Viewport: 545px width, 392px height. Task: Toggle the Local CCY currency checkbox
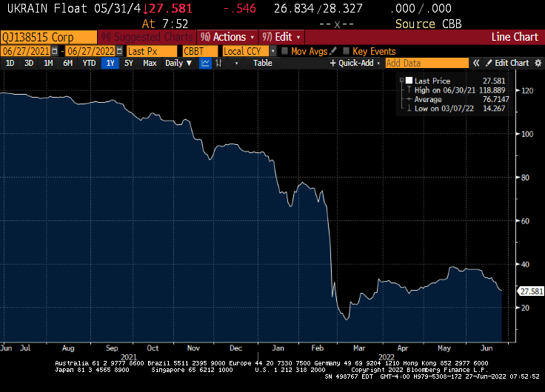[272, 51]
